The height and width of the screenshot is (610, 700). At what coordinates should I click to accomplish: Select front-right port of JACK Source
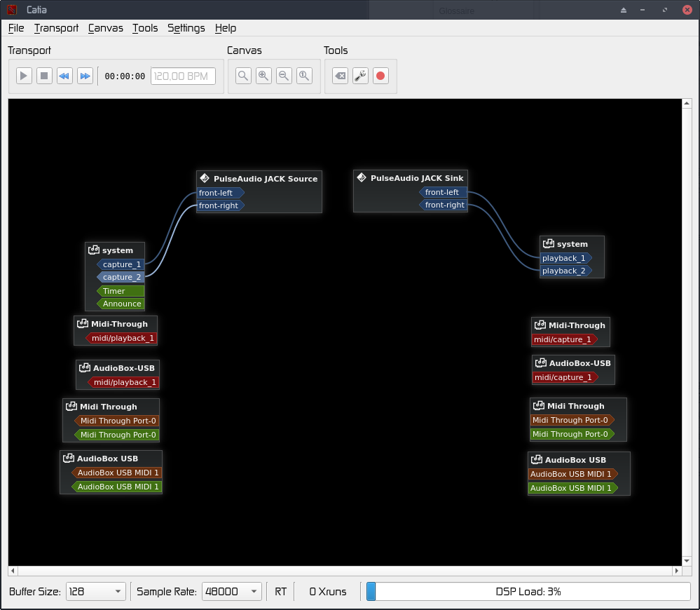coord(221,205)
